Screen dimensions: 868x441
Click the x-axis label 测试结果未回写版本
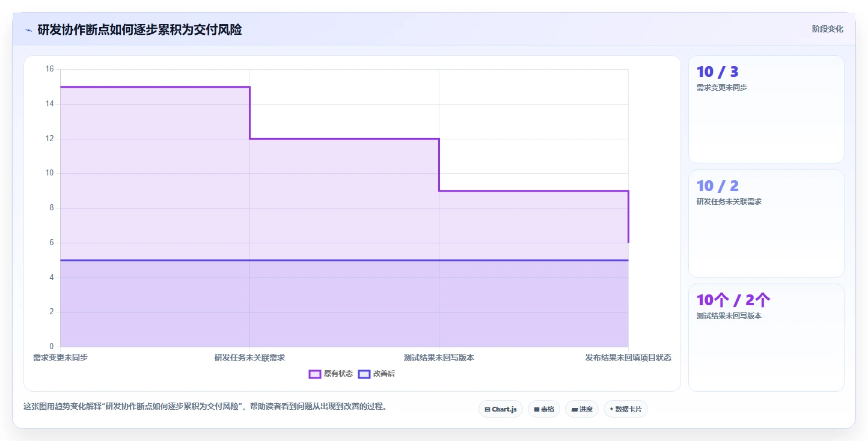point(439,357)
